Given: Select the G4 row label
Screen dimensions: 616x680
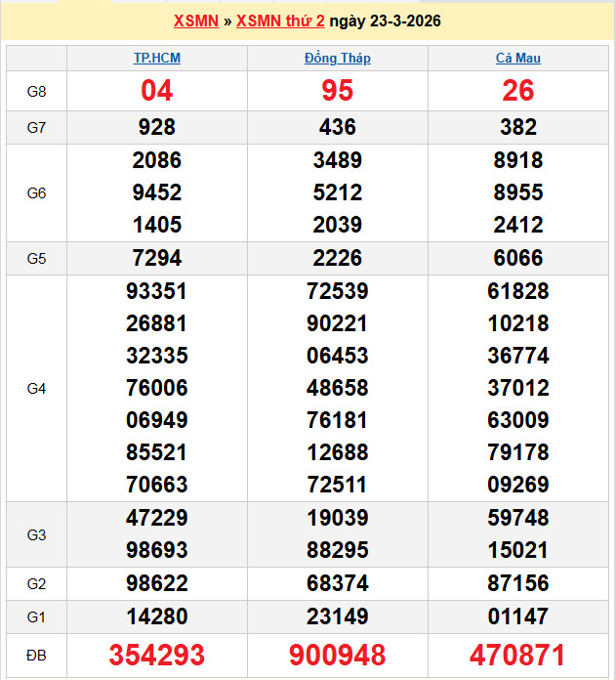Looking at the screenshot, I should (36, 389).
